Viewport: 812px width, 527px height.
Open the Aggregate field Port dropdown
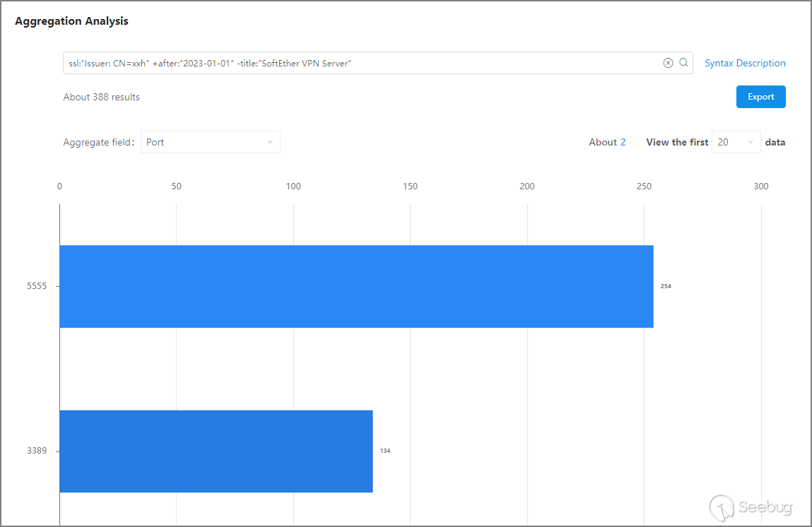click(x=210, y=142)
